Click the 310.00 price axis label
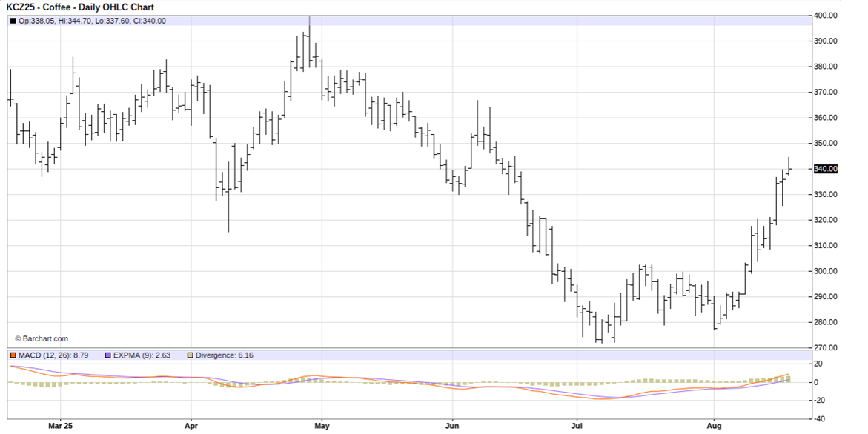 click(x=825, y=245)
